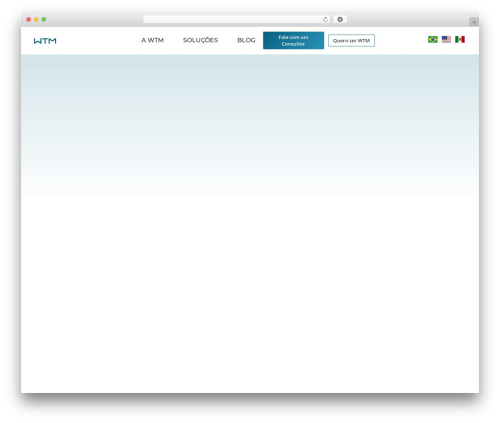Switch language with the United States flag
This screenshot has width=500, height=423.
[446, 39]
